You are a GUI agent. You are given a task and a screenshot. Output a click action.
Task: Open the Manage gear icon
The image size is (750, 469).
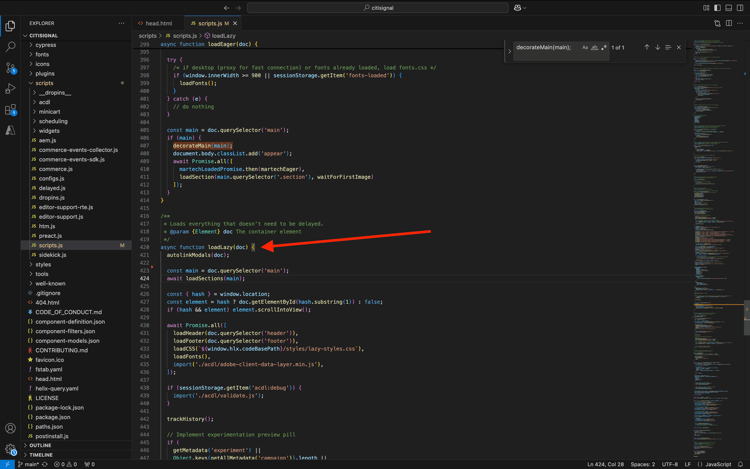point(11,450)
